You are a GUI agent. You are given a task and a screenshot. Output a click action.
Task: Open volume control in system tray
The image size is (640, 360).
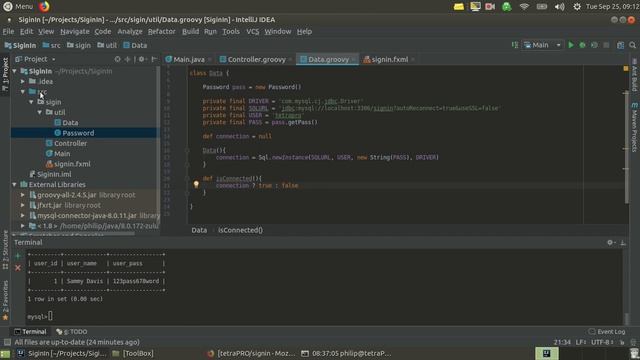coord(560,7)
